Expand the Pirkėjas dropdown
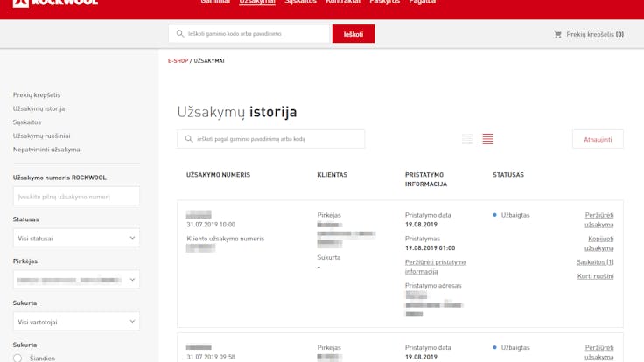The width and height of the screenshot is (644, 362). (76, 280)
